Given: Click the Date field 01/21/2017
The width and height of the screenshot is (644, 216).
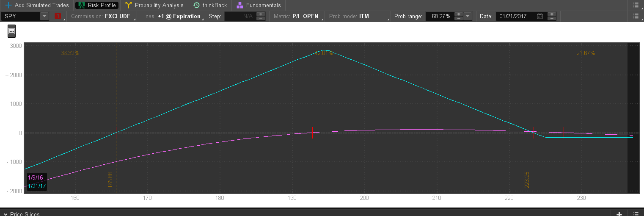Looking at the screenshot, I should pyautogui.click(x=515, y=16).
